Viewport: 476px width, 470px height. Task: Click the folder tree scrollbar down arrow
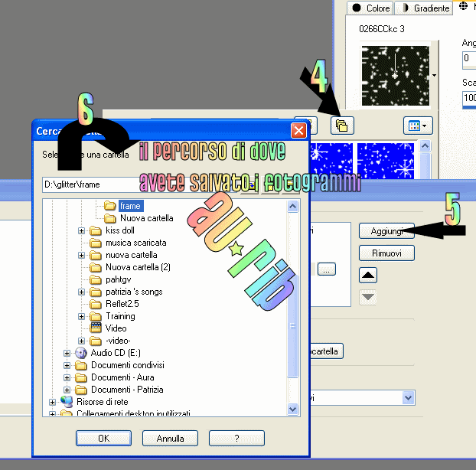pyautogui.click(x=292, y=409)
